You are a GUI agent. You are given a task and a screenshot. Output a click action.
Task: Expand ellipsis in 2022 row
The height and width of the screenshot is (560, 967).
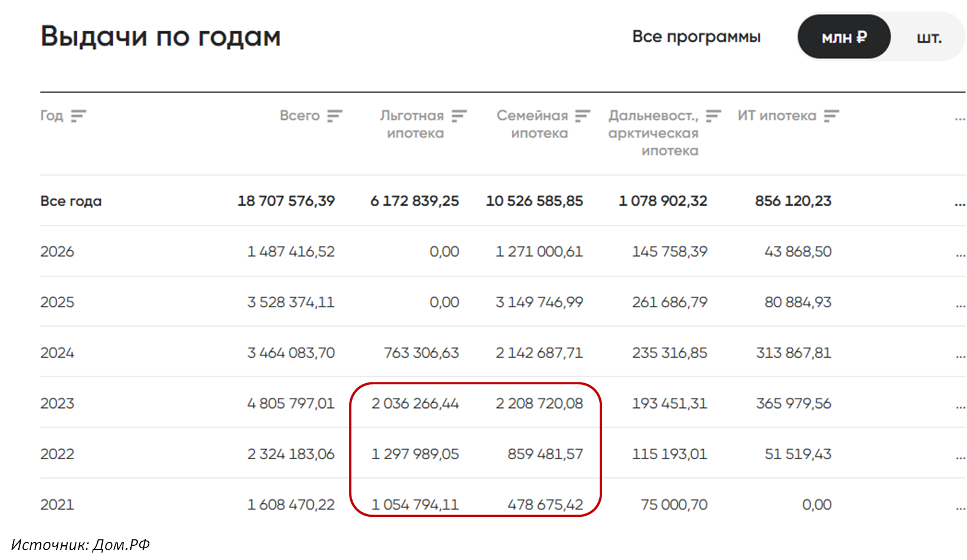point(960,458)
